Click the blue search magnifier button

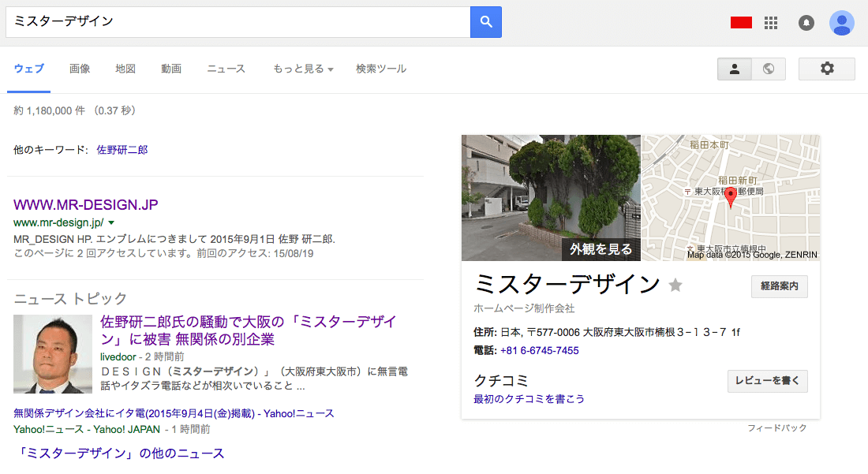point(486,22)
